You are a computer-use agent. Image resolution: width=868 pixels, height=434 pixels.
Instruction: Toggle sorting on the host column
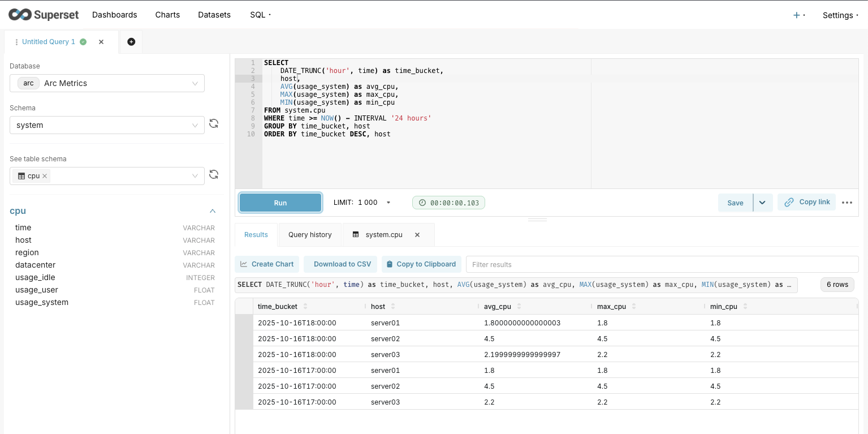click(x=392, y=307)
